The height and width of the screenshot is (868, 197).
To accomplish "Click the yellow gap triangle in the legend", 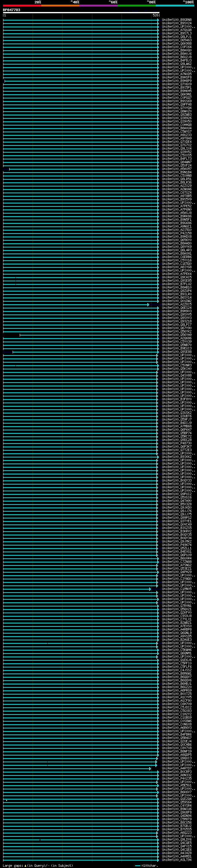I will tap(25, 865).
